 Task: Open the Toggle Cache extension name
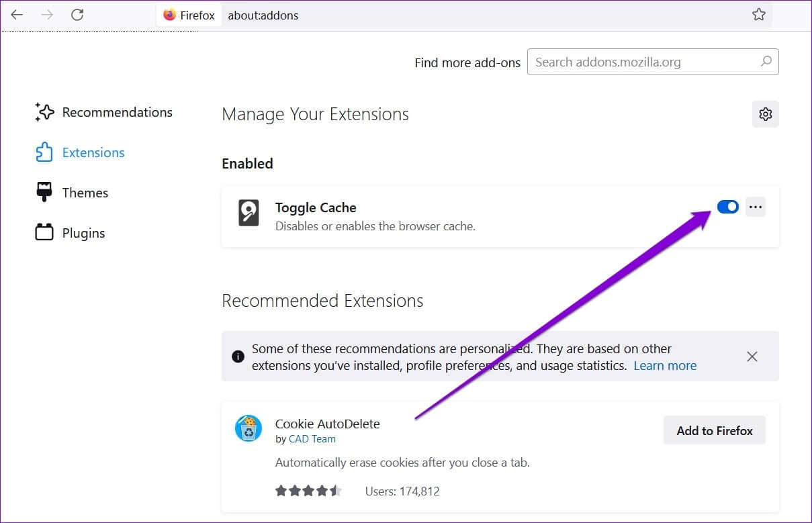click(x=316, y=207)
